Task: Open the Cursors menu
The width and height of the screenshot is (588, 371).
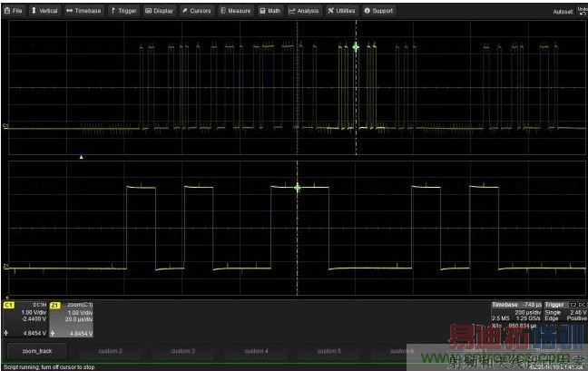Action: [197, 11]
